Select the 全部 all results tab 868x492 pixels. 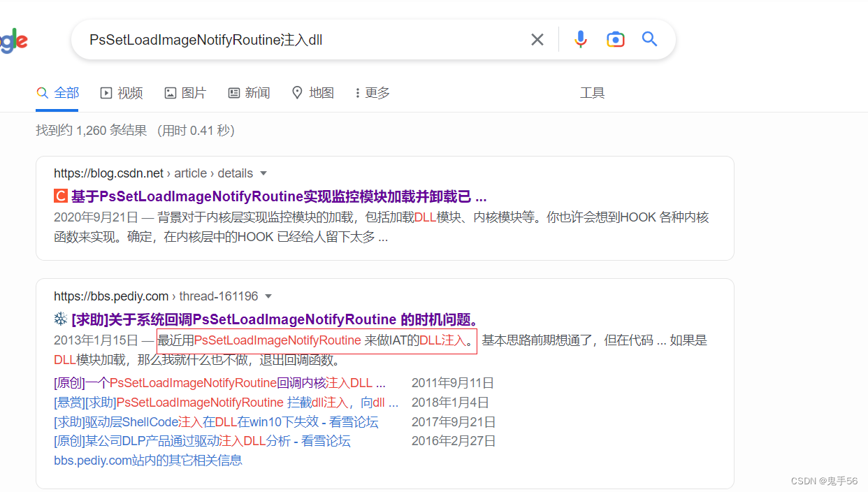[x=57, y=92]
